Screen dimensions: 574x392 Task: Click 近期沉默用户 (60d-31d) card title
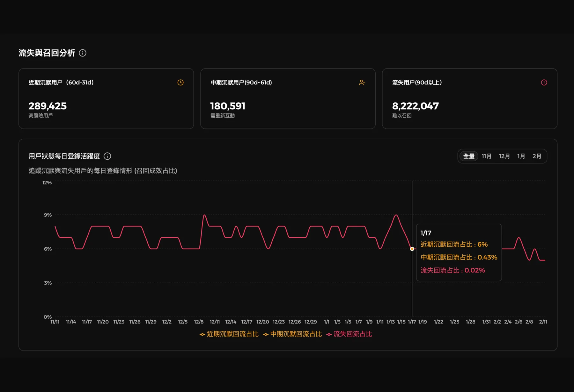tap(61, 83)
